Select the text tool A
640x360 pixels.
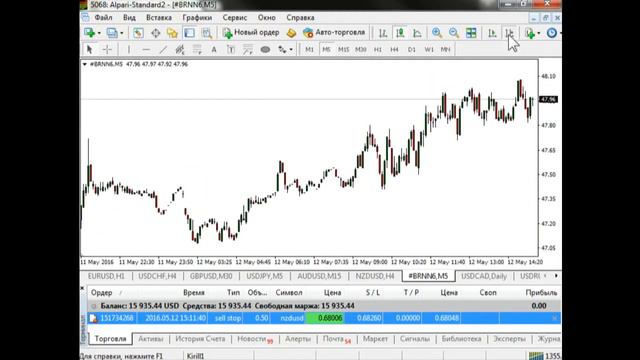tap(214, 49)
